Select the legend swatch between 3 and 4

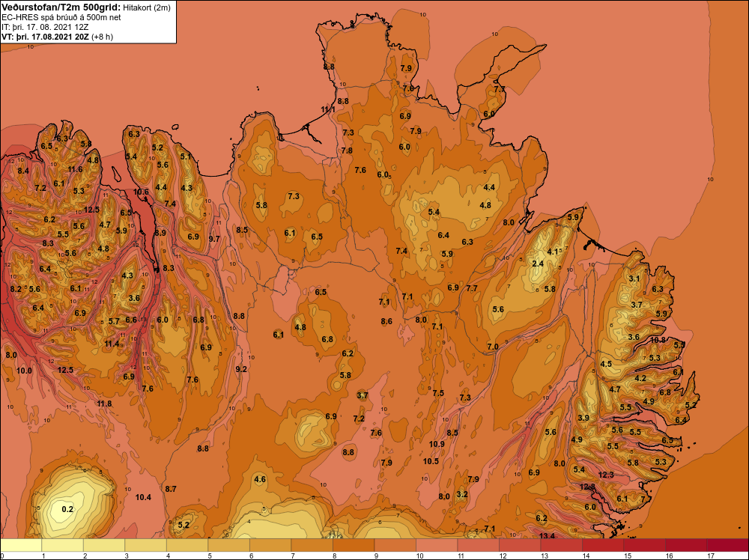click(x=146, y=545)
